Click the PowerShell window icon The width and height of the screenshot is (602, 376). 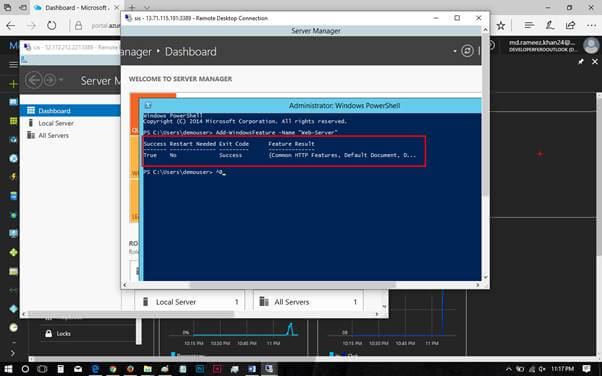(x=148, y=105)
